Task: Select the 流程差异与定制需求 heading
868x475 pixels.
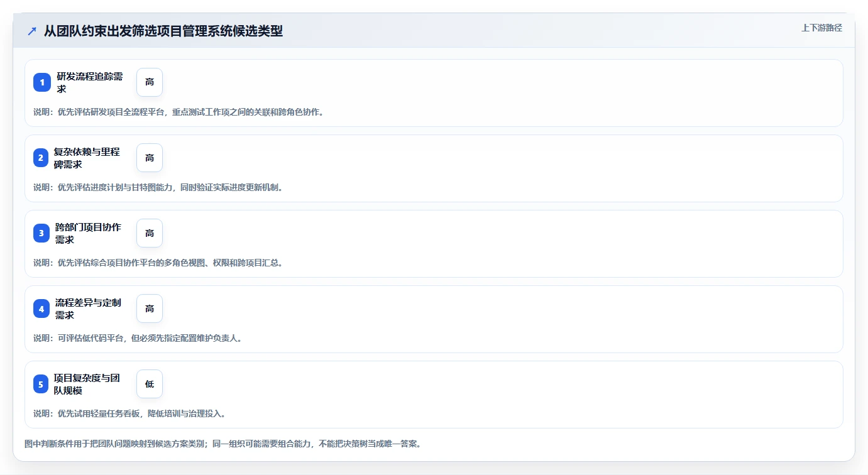Action: pos(89,308)
